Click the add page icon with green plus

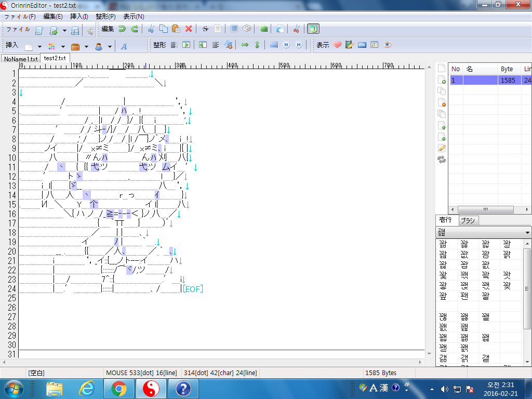(442, 79)
